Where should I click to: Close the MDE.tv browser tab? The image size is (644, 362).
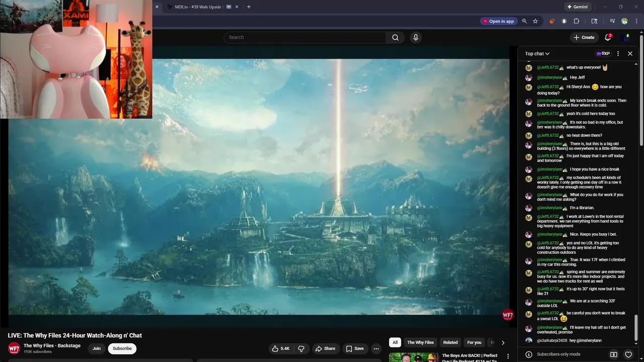tap(237, 7)
